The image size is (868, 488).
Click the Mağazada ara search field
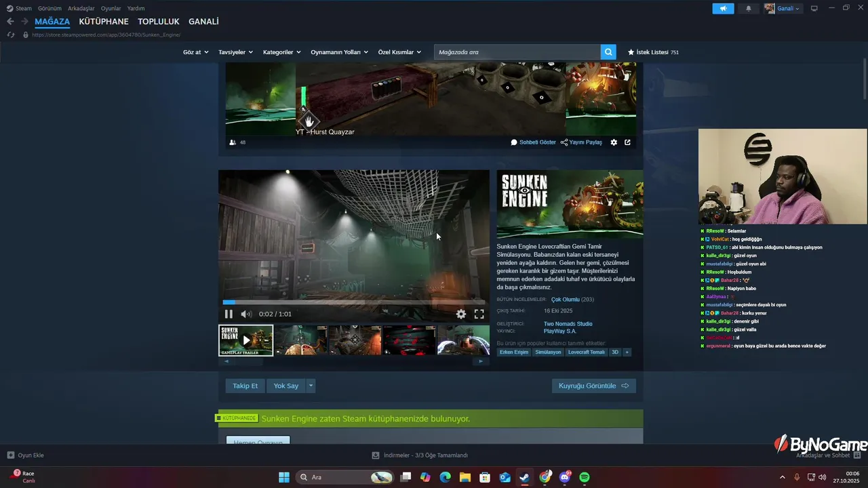[517, 52]
